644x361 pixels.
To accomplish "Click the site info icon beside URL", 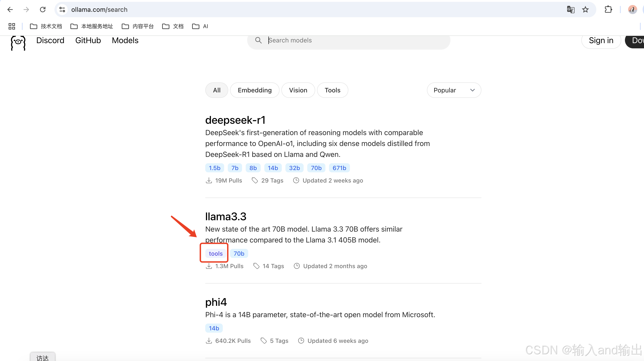I will [62, 10].
